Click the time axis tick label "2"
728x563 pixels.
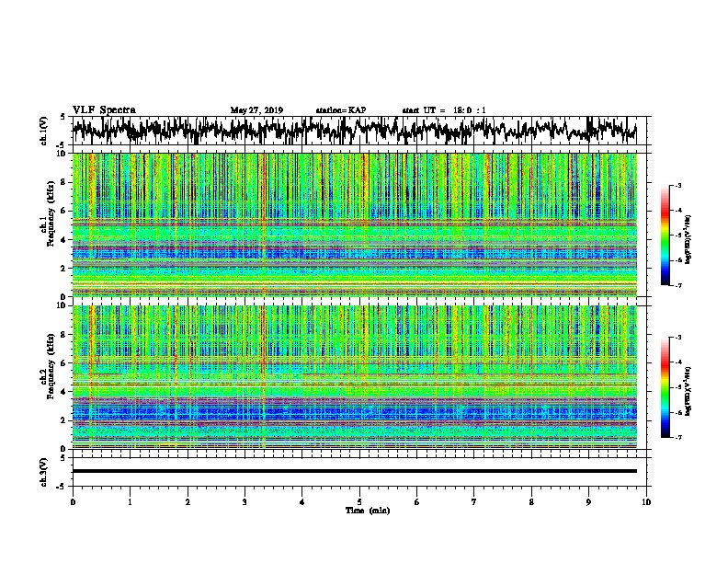(x=188, y=501)
